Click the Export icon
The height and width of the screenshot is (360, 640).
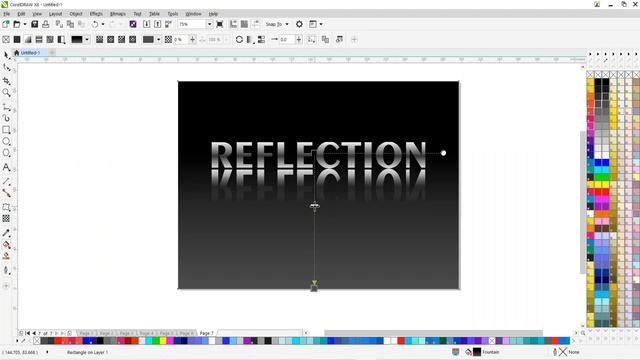pos(158,24)
